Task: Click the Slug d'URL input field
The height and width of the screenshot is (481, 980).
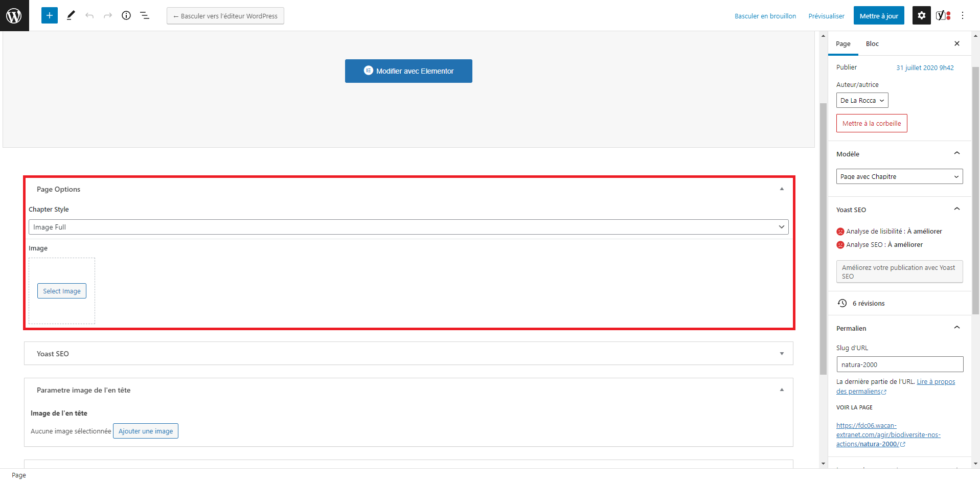Action: (x=899, y=364)
